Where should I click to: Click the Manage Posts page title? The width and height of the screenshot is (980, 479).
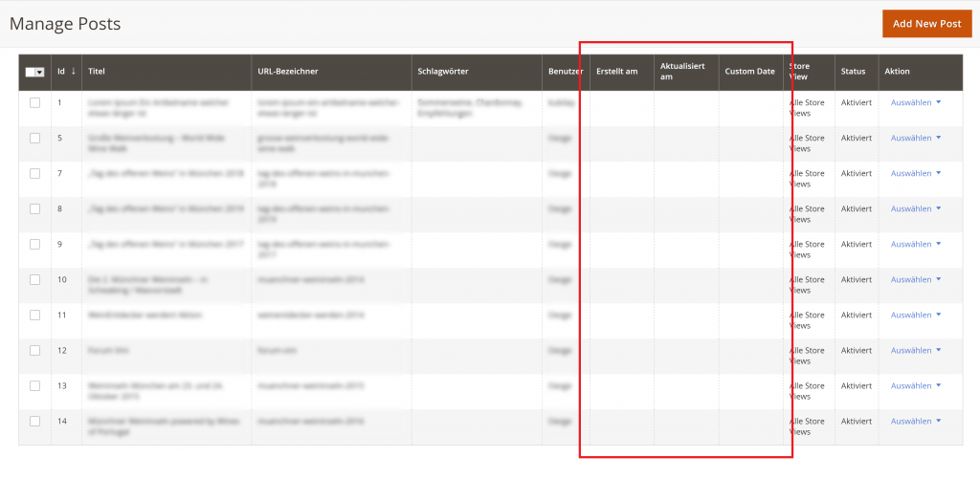tap(65, 24)
